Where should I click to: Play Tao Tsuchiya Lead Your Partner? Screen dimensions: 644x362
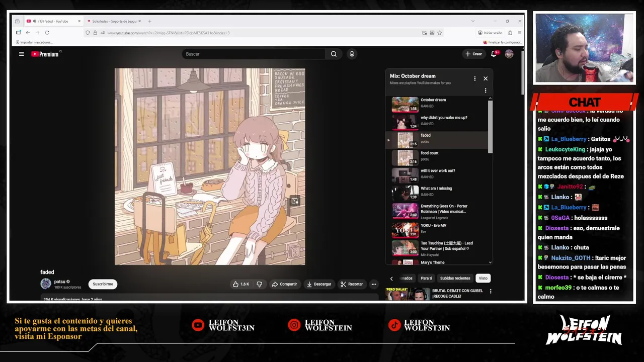(x=437, y=248)
